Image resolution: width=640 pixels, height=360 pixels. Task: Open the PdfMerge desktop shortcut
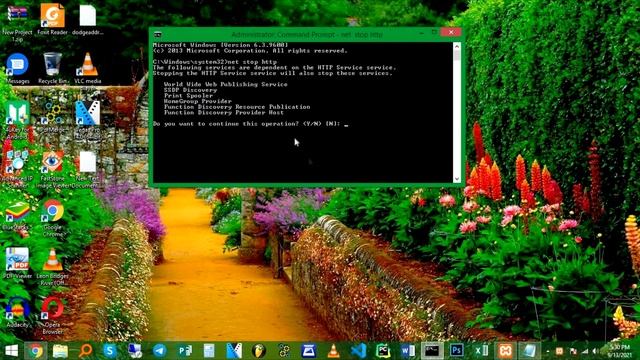click(52, 117)
